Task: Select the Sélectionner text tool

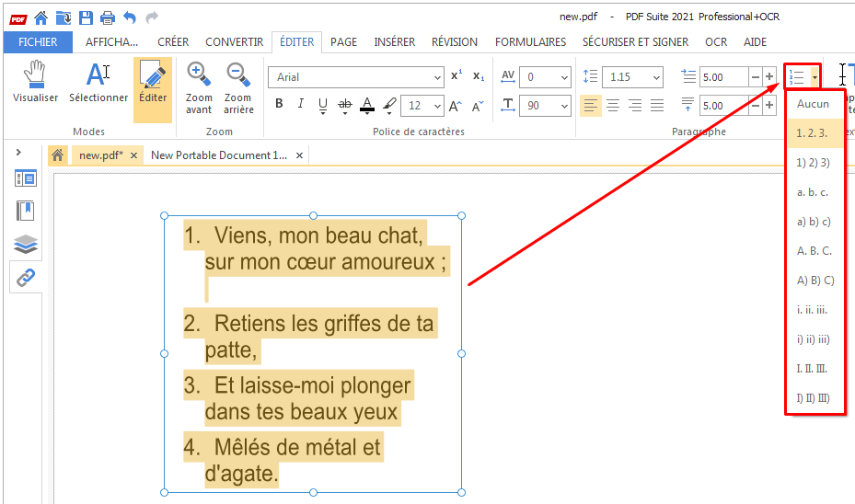Action: click(98, 82)
